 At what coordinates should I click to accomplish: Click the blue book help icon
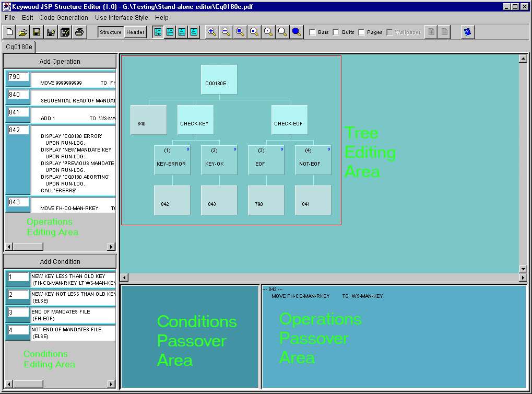click(x=467, y=32)
